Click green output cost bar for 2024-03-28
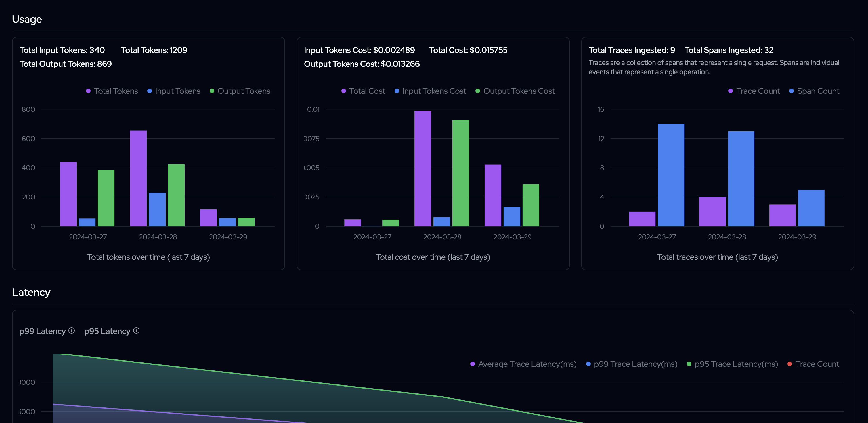868x423 pixels. tap(460, 173)
